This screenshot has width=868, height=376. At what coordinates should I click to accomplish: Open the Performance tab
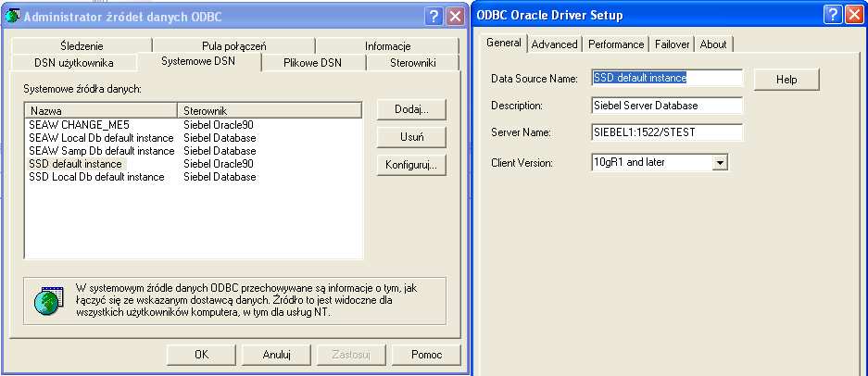pyautogui.click(x=616, y=44)
